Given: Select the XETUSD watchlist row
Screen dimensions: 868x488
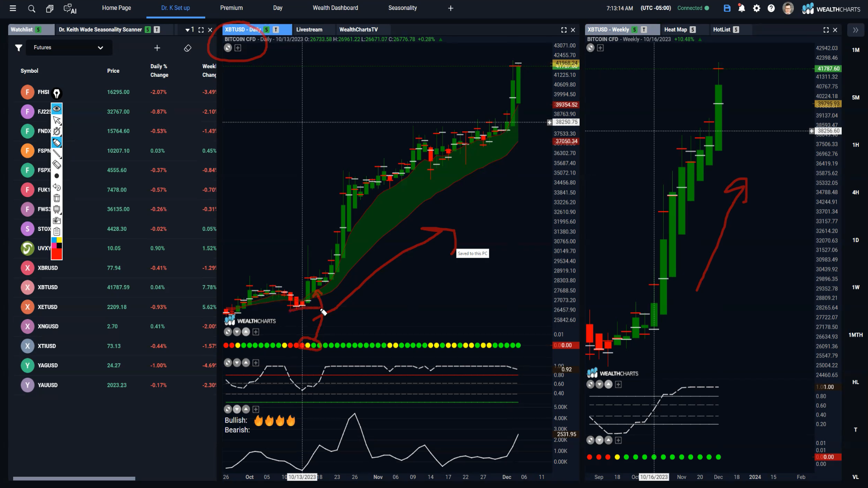Looking at the screenshot, I should click(x=115, y=307).
